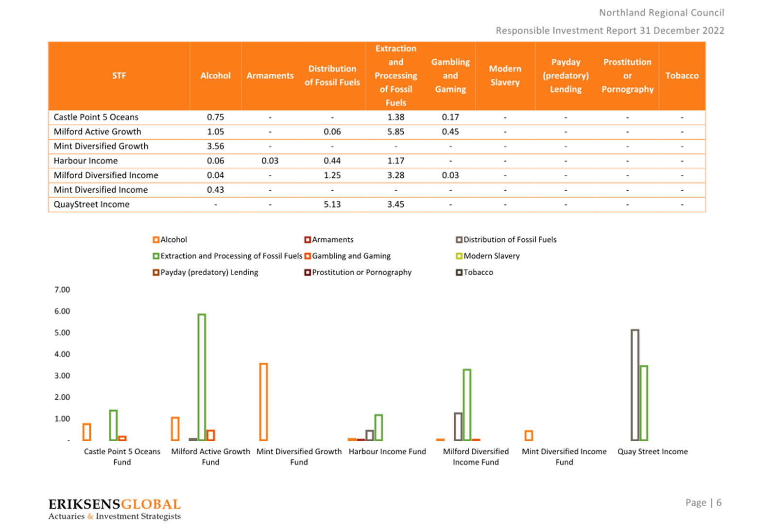Image resolution: width=772 pixels, height=532 pixels.
Task: Click the Responsible Investment Report date header
Action: [610, 31]
